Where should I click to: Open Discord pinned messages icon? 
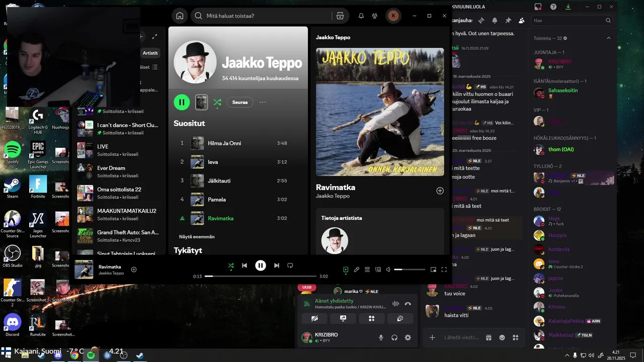point(508,21)
